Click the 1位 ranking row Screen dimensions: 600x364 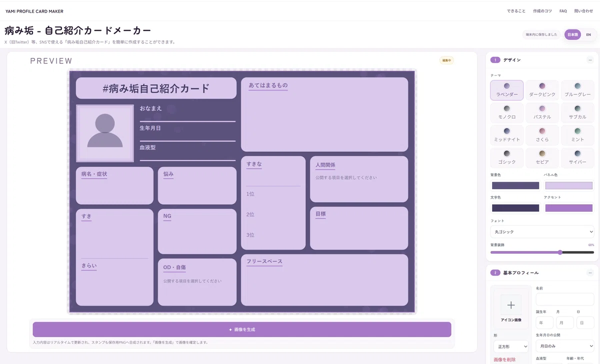coord(273,194)
